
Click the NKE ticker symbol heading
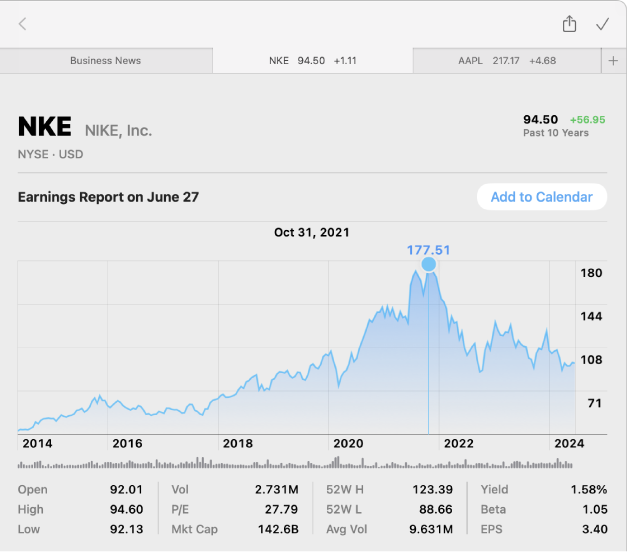point(45,128)
